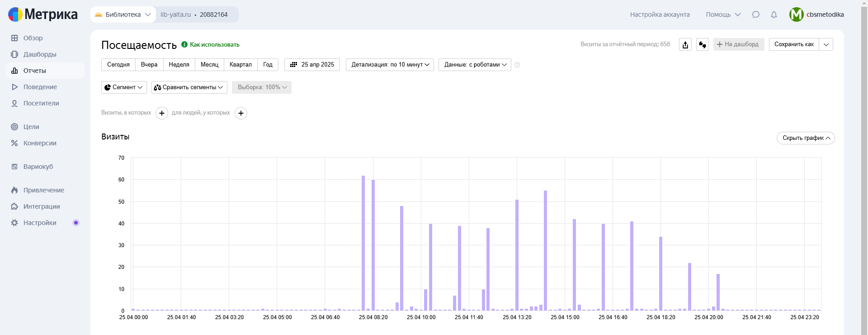Open the Данные: с роботами dropdown
Screen dimensions: 868x335
(x=475, y=65)
